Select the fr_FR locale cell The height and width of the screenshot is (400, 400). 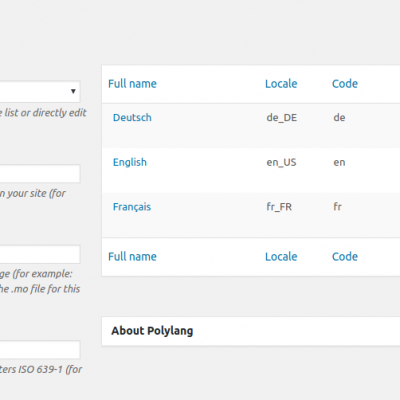pyautogui.click(x=279, y=207)
